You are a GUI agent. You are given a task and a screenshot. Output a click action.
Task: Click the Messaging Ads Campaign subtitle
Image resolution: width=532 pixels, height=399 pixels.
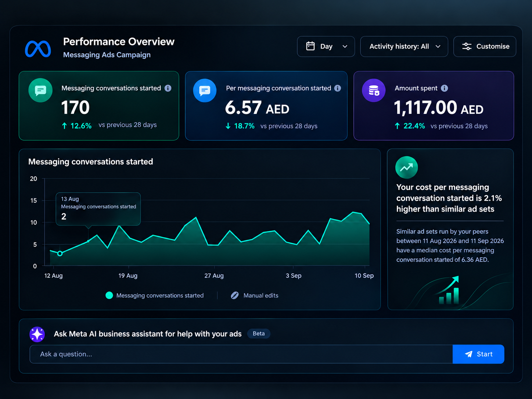tap(107, 55)
